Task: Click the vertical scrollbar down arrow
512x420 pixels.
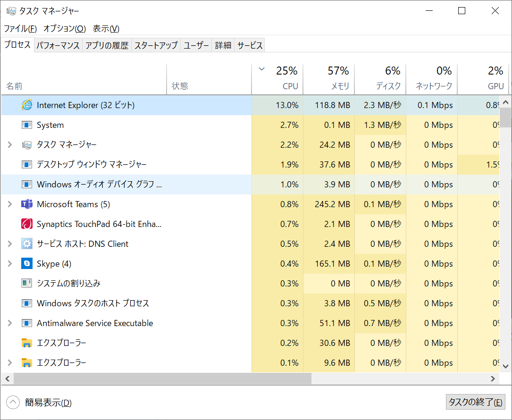Action: tap(506, 367)
